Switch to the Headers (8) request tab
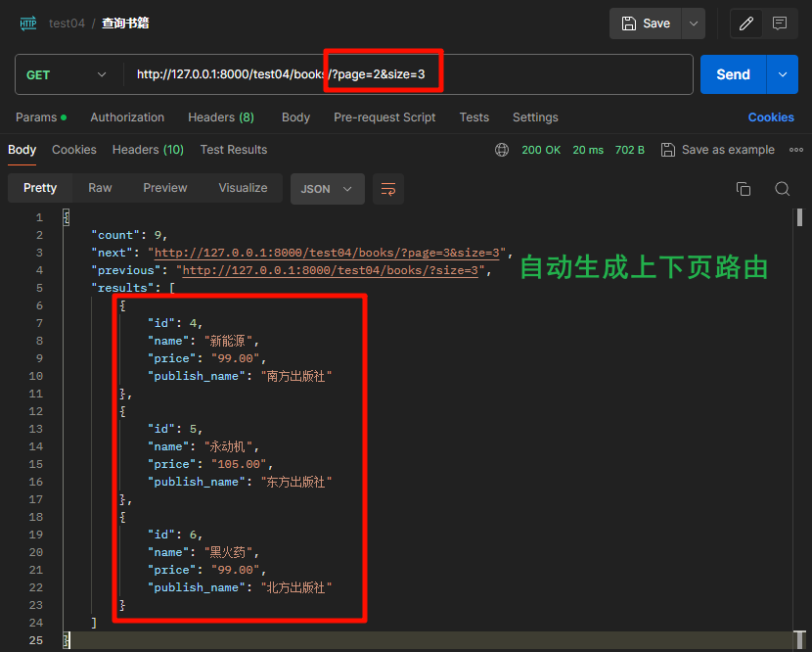 coord(220,116)
